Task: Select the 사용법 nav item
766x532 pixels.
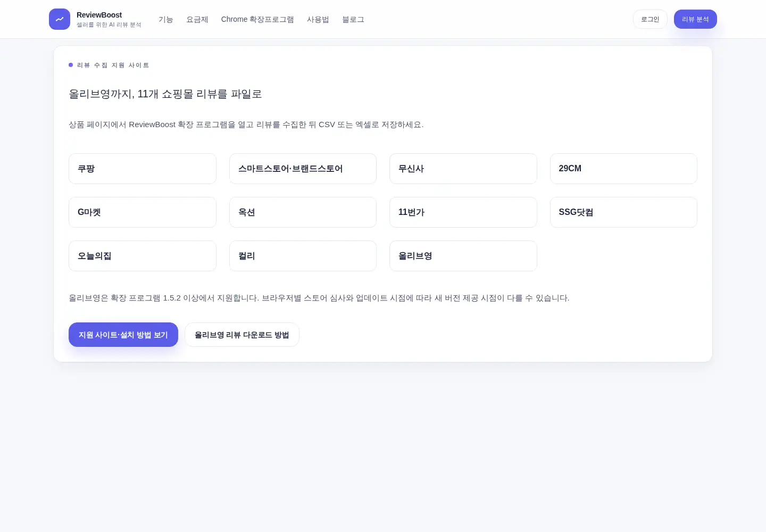Action: point(318,19)
